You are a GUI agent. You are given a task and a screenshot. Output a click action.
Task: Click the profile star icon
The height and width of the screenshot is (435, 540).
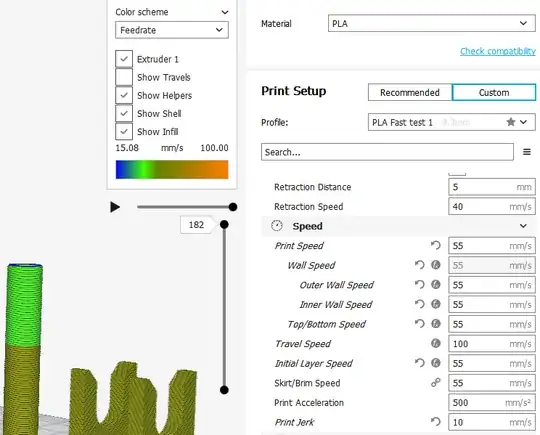coord(511,122)
